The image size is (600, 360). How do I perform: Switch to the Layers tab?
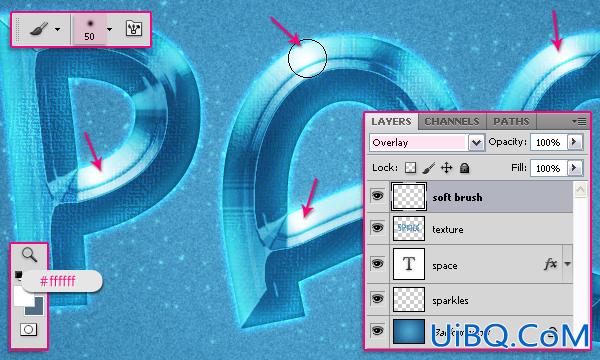(391, 122)
